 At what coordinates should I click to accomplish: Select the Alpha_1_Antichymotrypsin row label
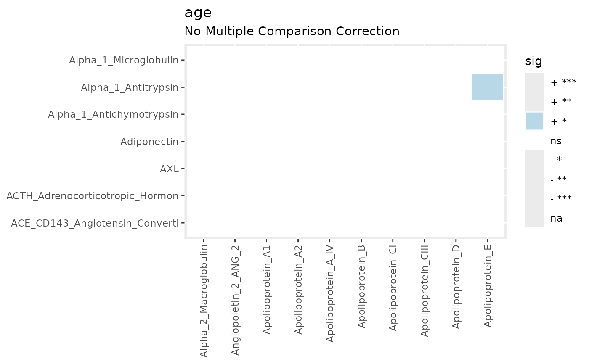click(x=113, y=114)
